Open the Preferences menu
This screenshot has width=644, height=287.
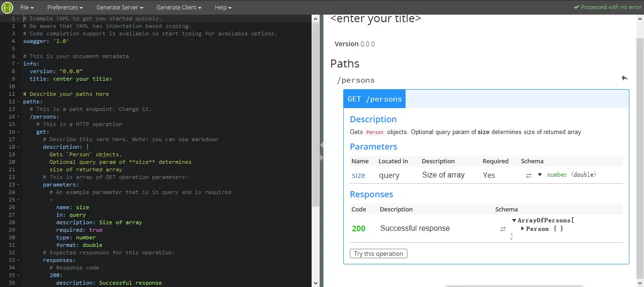point(65,8)
